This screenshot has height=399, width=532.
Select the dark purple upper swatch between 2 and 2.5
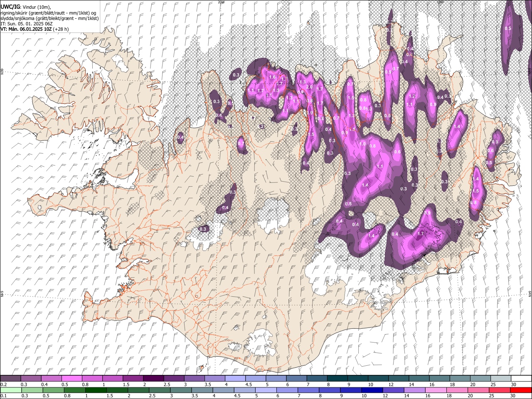pos(153,378)
